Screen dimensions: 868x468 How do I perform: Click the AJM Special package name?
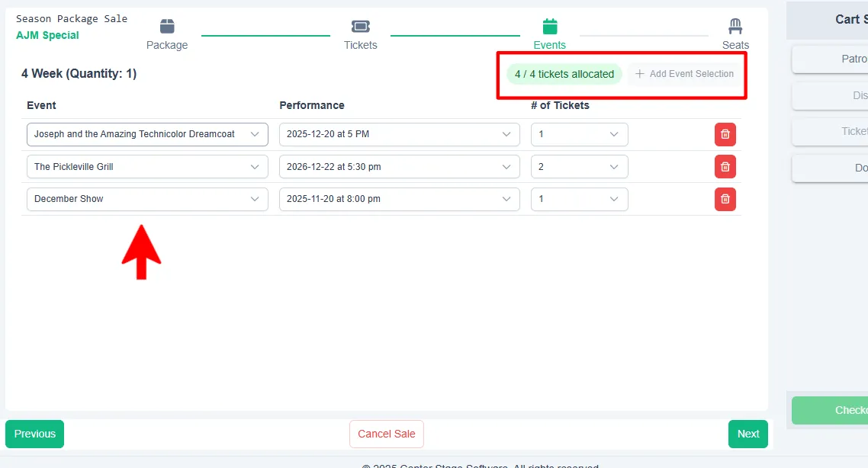(x=47, y=35)
